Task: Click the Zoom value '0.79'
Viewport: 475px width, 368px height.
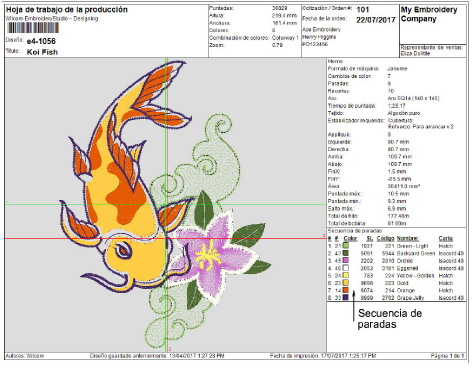Action: click(277, 45)
